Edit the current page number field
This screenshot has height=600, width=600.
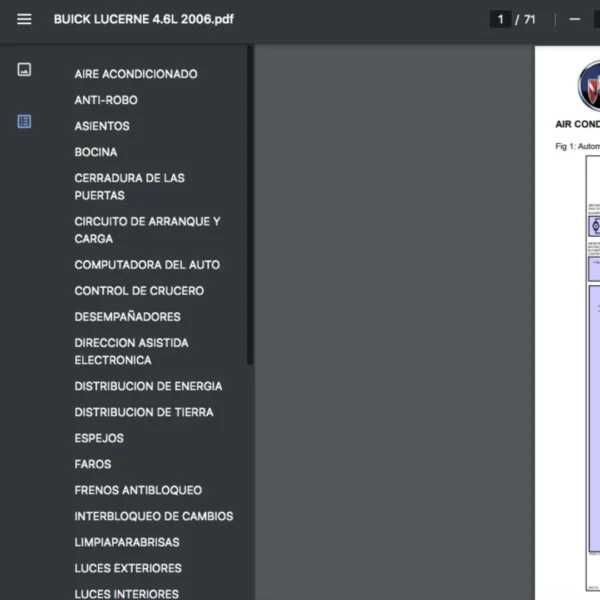pos(501,19)
